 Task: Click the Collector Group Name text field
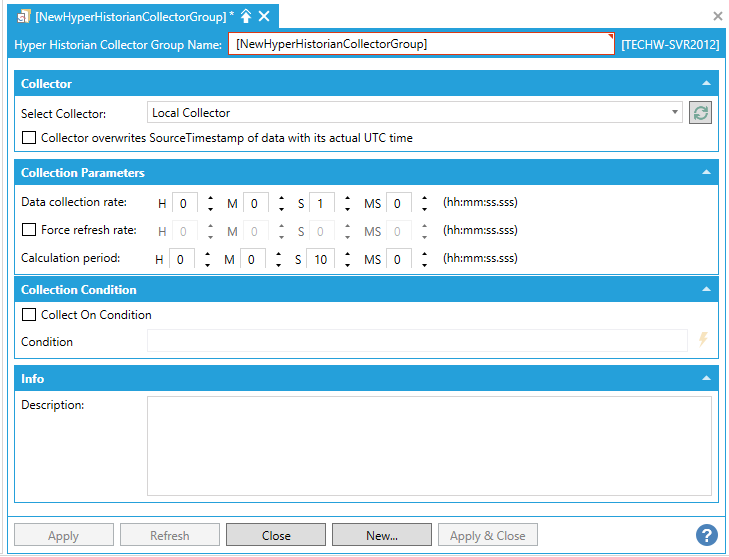(420, 45)
